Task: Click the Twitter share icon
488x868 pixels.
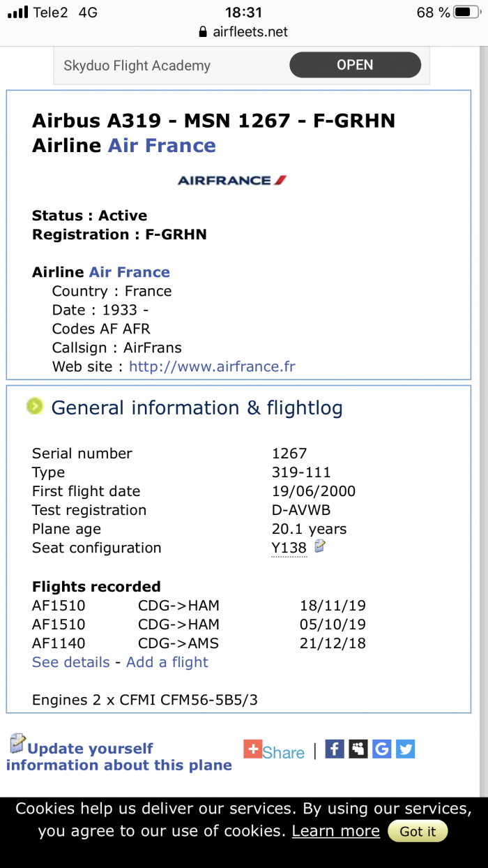Action: coord(405,749)
